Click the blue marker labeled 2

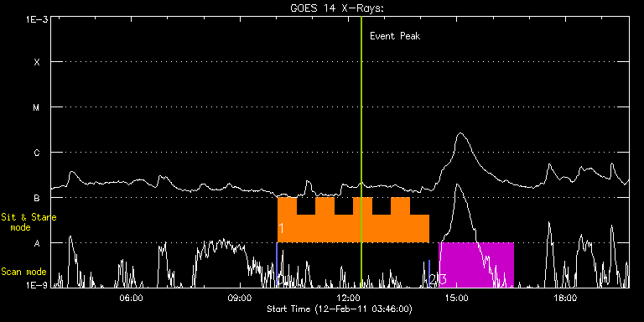[429, 273]
